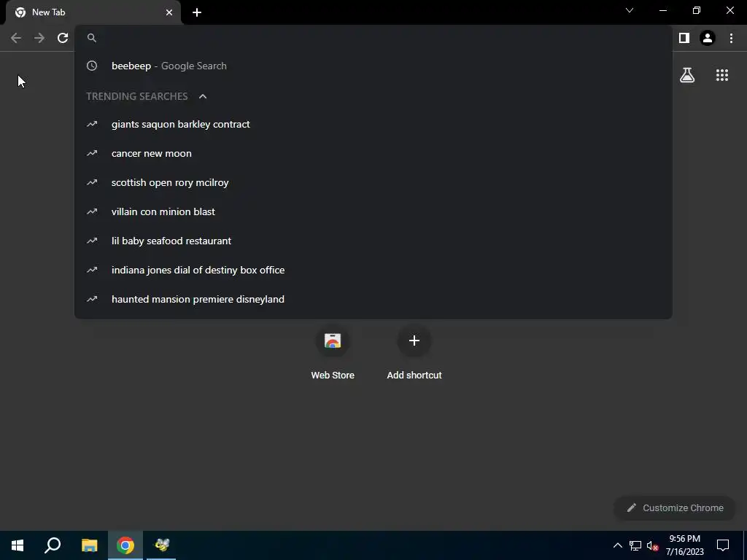Screen dimensions: 747x560
Task: Click the Web Store label text
Action: click(333, 376)
